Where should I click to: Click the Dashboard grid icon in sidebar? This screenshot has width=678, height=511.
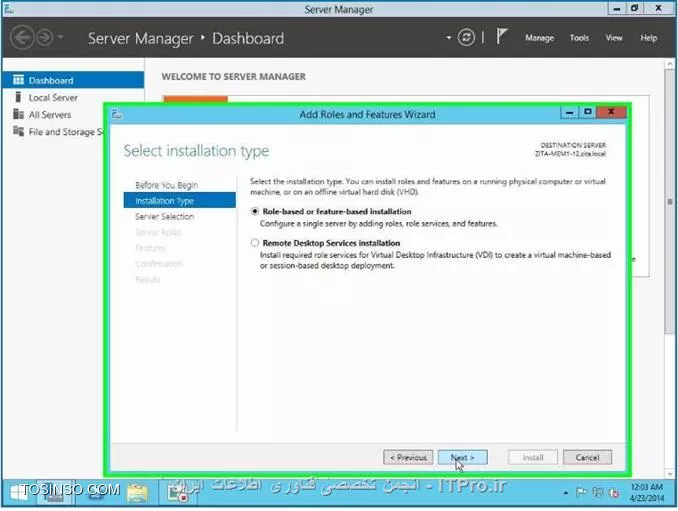click(18, 80)
